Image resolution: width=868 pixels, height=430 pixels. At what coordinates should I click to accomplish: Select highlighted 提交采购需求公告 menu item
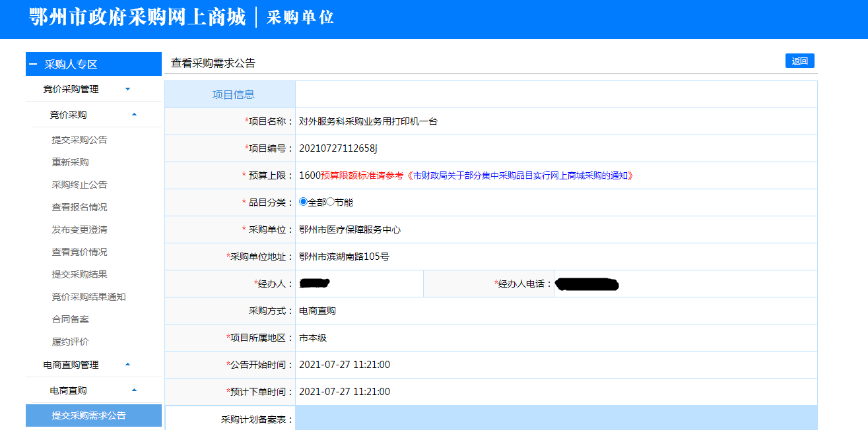pyautogui.click(x=88, y=415)
